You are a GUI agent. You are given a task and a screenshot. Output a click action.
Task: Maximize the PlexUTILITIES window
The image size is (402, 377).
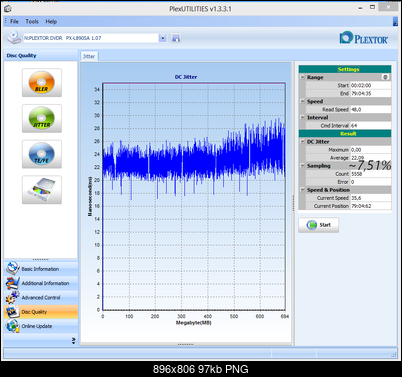tap(372, 7)
